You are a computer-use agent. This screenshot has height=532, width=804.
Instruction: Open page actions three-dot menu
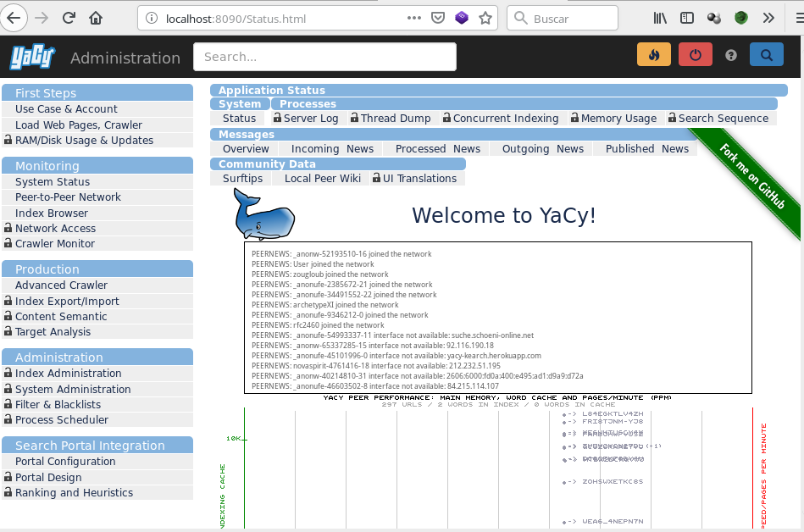413,18
